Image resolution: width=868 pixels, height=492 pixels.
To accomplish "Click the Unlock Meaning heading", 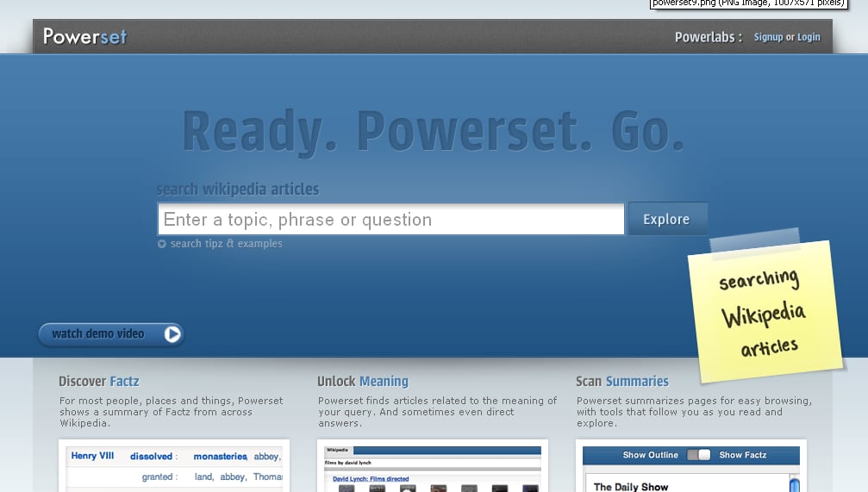I will pyautogui.click(x=363, y=382).
